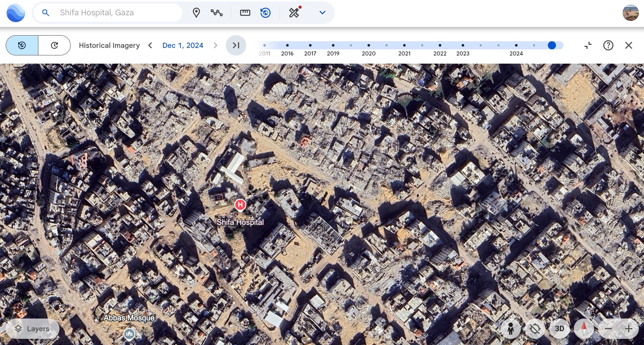The width and height of the screenshot is (644, 345).
Task: Select the 2020 marker on timeline
Action: (369, 45)
